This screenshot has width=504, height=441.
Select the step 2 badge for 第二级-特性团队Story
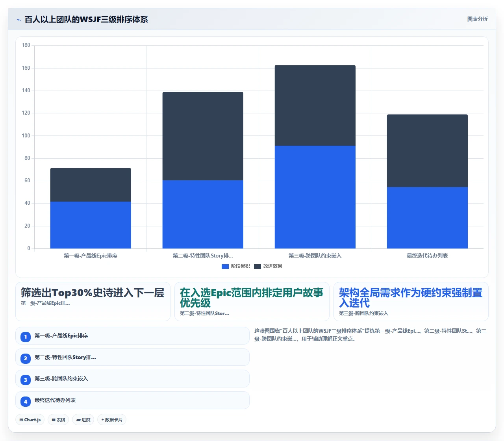26,358
